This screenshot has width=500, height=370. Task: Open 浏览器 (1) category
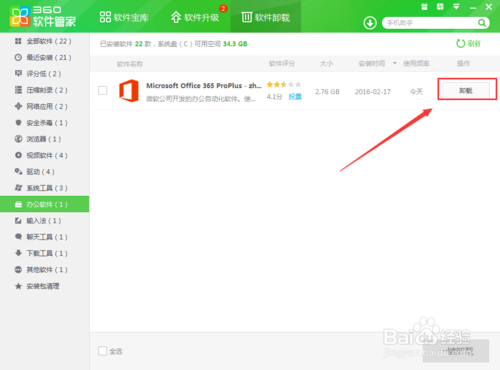[x=45, y=139]
